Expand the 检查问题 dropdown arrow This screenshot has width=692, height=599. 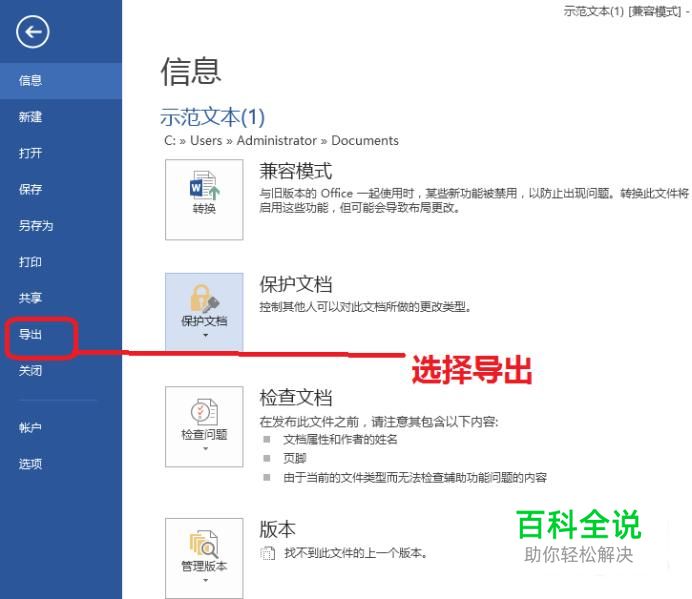point(205,449)
